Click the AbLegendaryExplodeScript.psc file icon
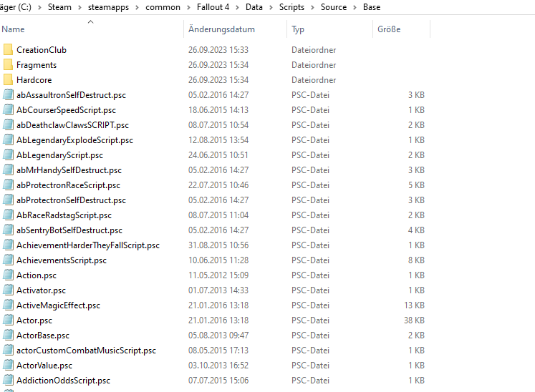Viewport: 535px width, 392px height. click(x=8, y=139)
